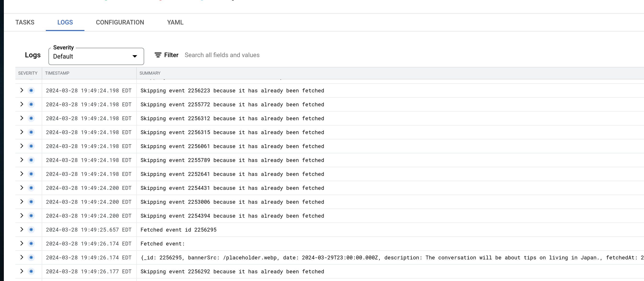This screenshot has height=281, width=644.
Task: Click severity icon for 'Fetched event id 2256295' row
Action: 31,229
